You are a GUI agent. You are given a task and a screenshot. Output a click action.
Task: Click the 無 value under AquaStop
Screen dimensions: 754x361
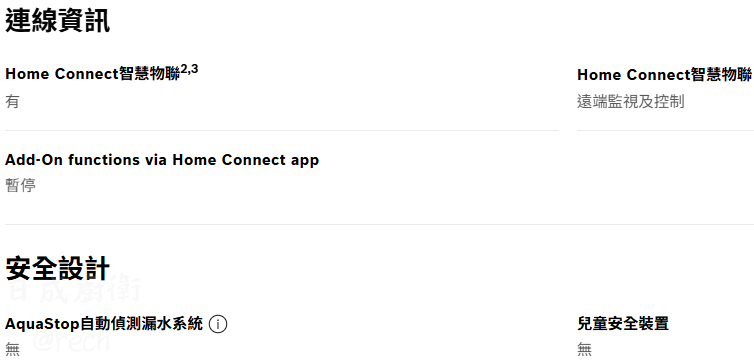(13, 349)
